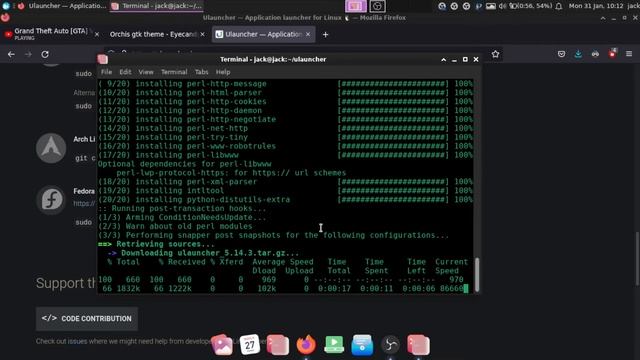Select the Ulauncher Firefox tab
Viewport: 640px width, 360px height.
pyautogui.click(x=263, y=34)
